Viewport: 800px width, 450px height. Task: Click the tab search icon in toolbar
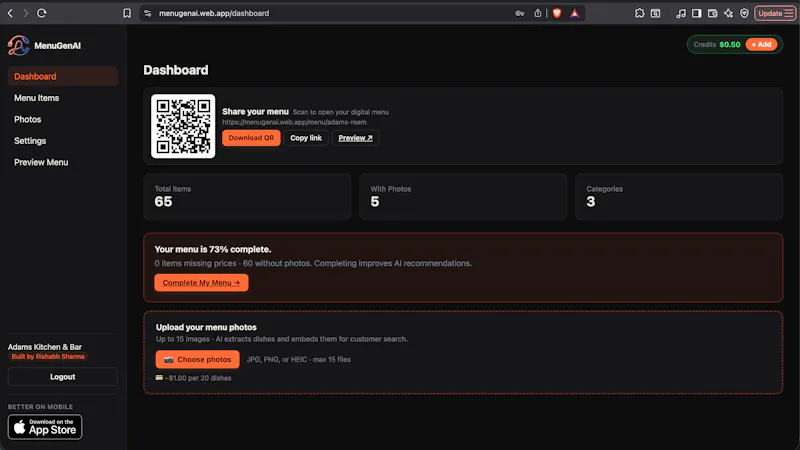pos(656,13)
